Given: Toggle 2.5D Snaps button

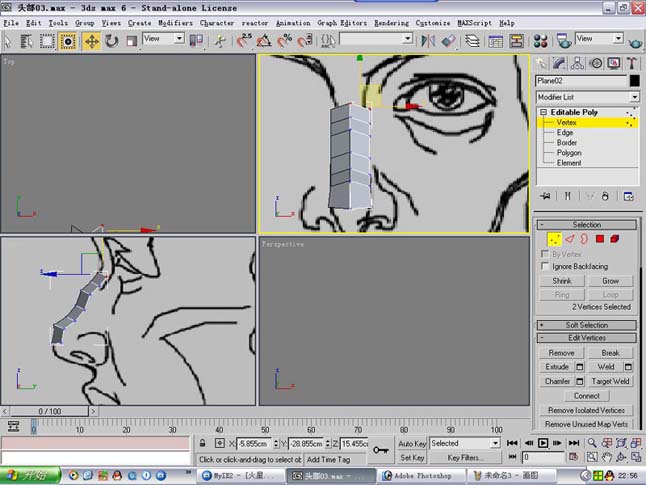Looking at the screenshot, I should (x=244, y=41).
